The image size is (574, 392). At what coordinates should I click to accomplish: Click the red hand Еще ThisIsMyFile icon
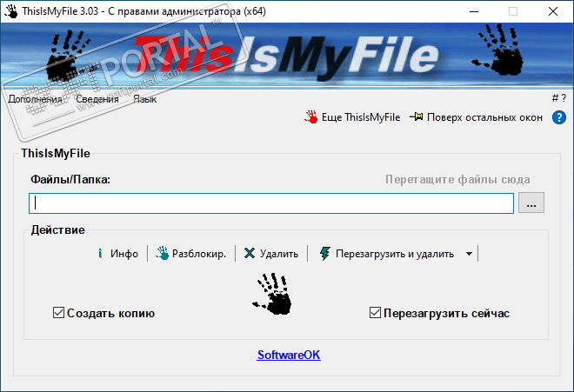tap(310, 117)
